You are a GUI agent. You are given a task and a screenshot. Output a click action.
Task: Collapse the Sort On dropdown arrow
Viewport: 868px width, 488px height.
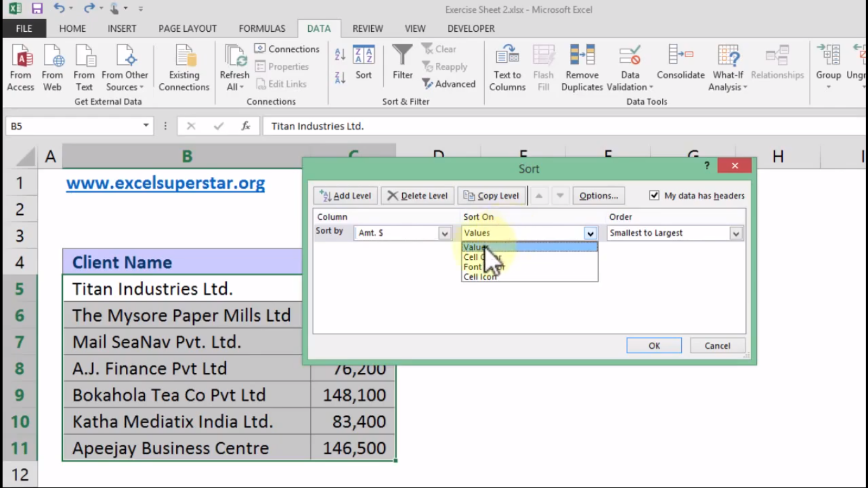590,233
